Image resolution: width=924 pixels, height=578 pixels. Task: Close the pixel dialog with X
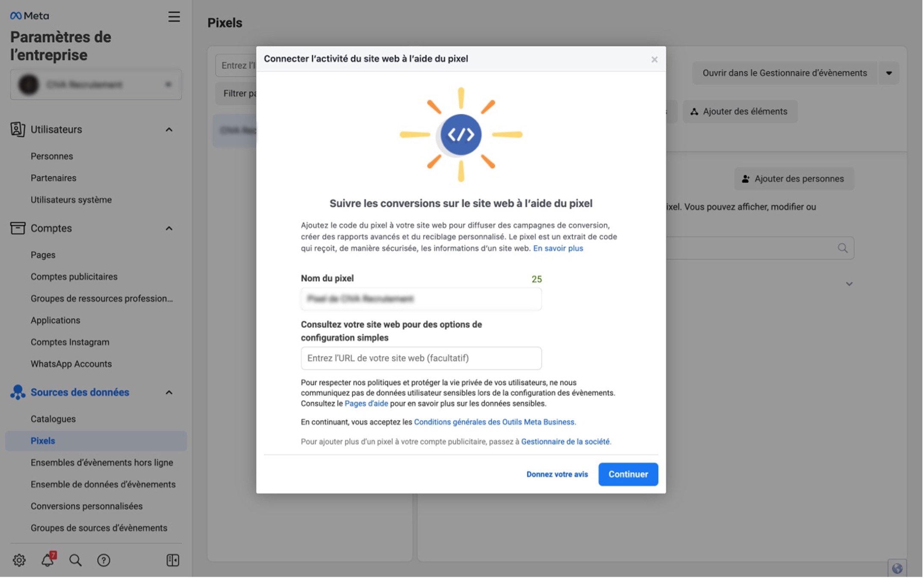point(654,60)
